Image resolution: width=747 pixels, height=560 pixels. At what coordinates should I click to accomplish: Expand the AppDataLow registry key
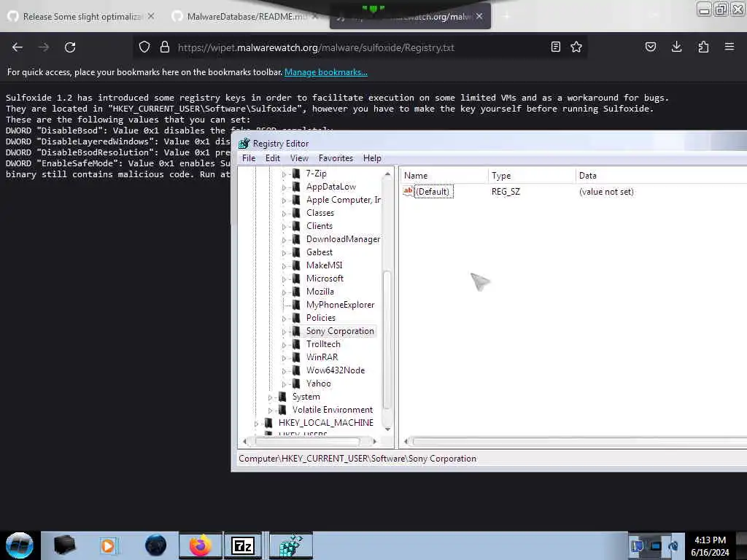[284, 187]
